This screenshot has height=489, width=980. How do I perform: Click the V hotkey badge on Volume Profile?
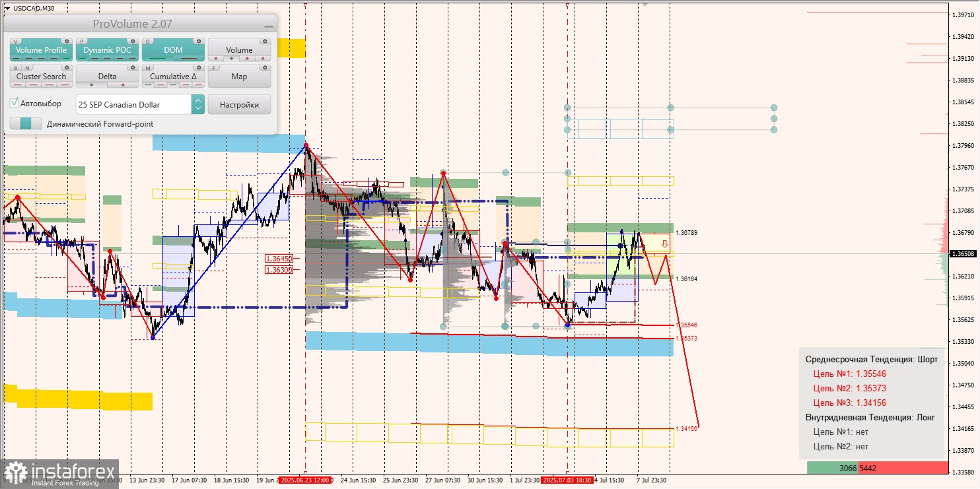(x=15, y=41)
